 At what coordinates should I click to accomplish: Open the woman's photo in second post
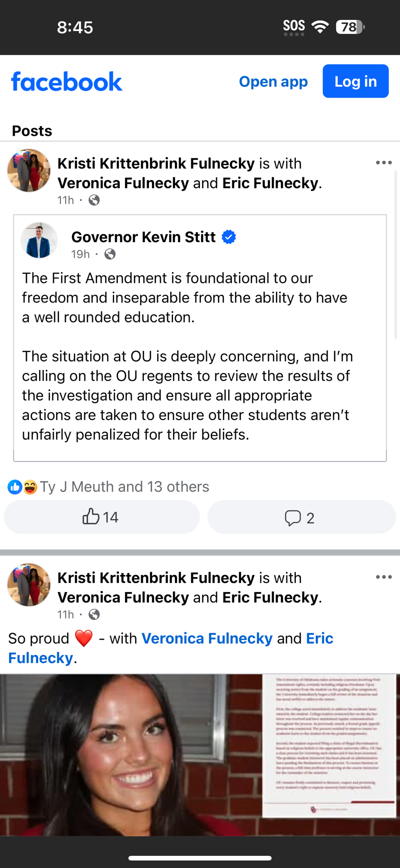pos(130,755)
